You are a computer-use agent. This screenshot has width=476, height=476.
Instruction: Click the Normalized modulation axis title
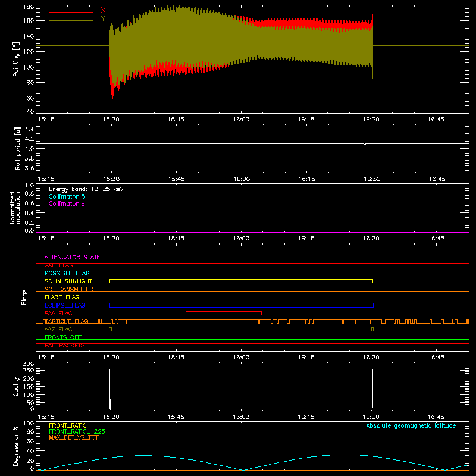(15, 208)
